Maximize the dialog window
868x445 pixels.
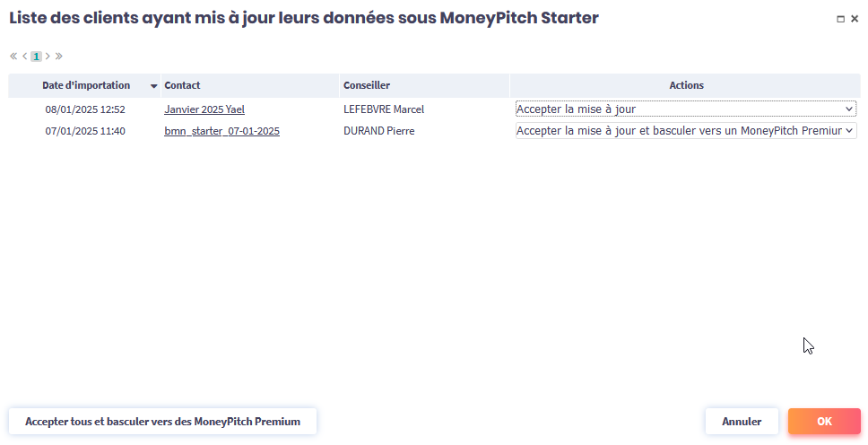840,19
